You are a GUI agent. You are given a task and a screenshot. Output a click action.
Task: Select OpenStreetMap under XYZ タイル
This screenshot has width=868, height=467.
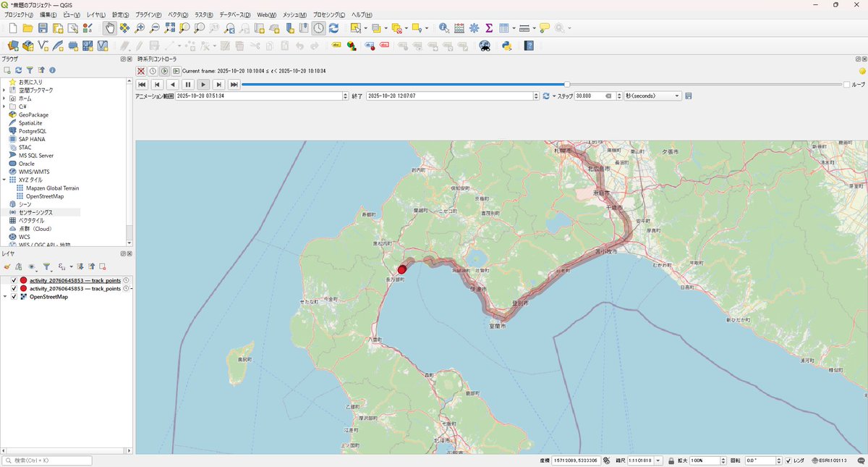(x=45, y=196)
